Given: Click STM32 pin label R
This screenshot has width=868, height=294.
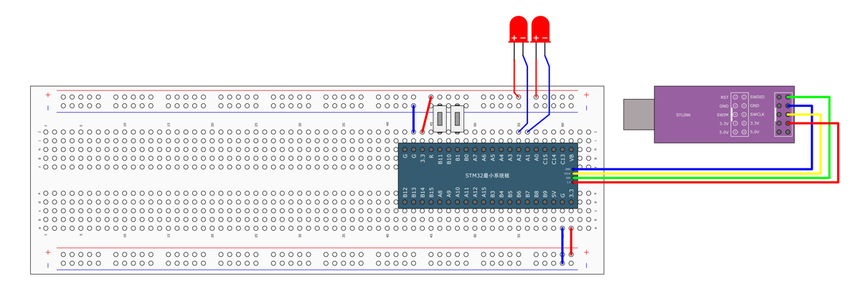Looking at the screenshot, I should [x=431, y=156].
